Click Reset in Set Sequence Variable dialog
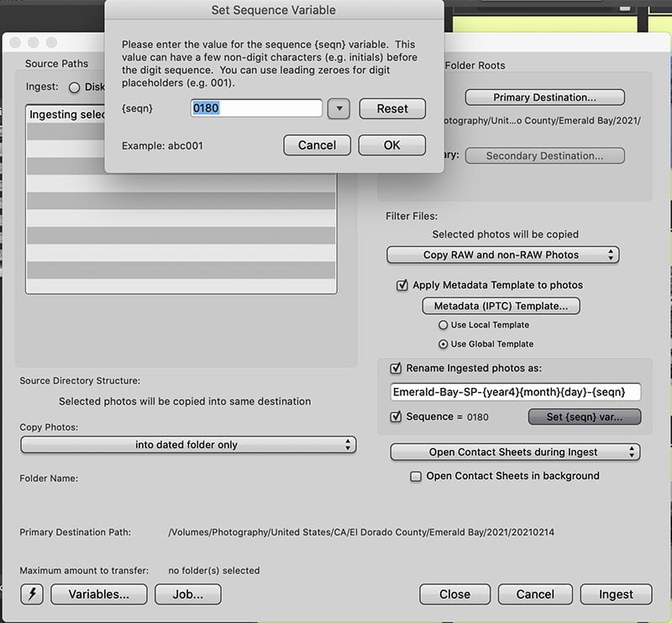Viewport: 672px width, 623px height. (x=392, y=109)
